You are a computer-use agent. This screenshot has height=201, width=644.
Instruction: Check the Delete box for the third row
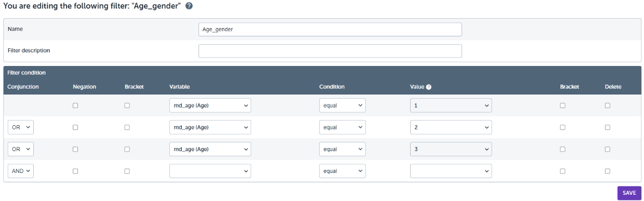(x=608, y=149)
